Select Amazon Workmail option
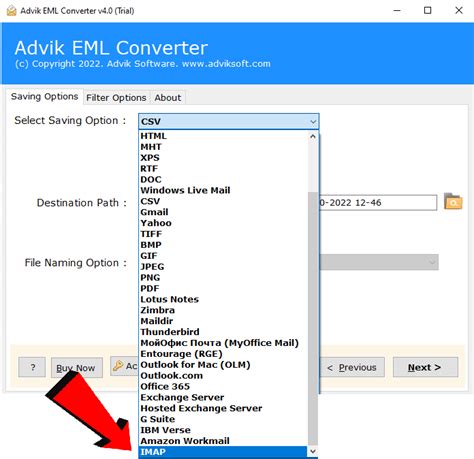Viewport: 474px width, 459px height. tap(223, 441)
